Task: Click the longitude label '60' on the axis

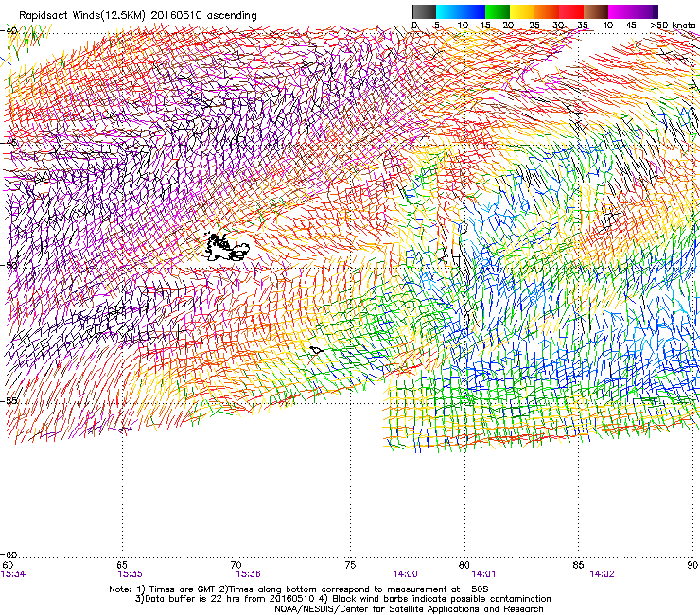Action: [x=8, y=566]
